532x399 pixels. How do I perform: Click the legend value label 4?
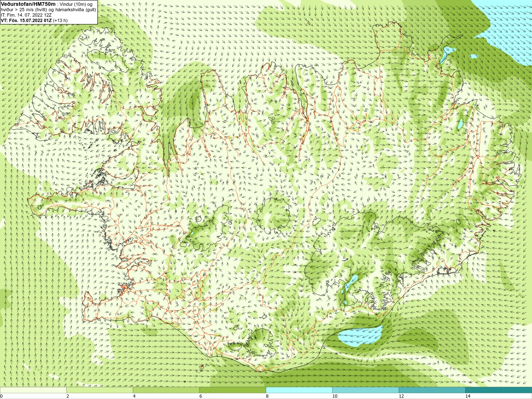click(134, 396)
